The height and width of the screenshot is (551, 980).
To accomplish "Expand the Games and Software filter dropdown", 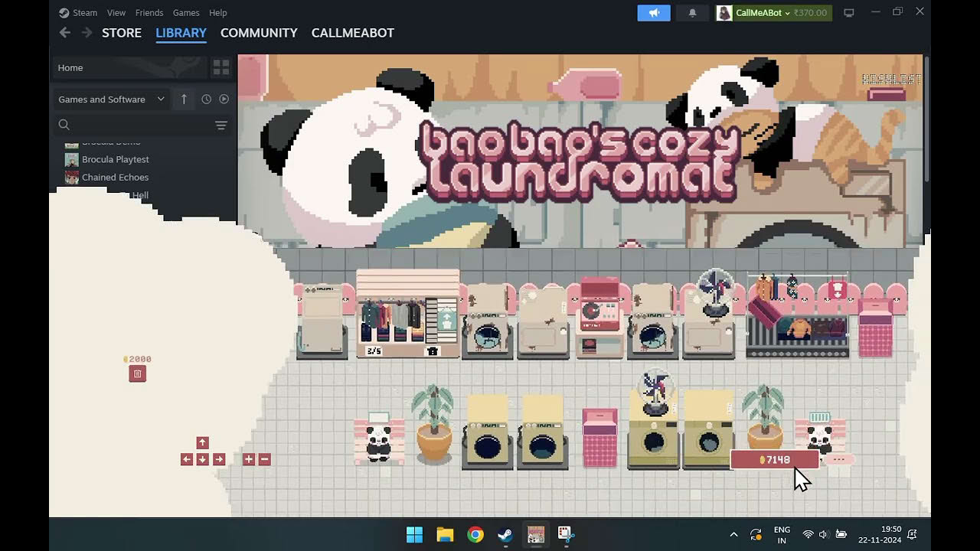I will point(112,99).
